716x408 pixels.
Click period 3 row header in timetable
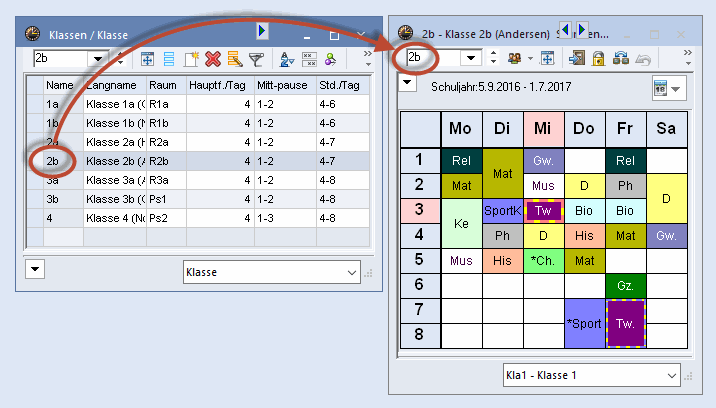420,211
